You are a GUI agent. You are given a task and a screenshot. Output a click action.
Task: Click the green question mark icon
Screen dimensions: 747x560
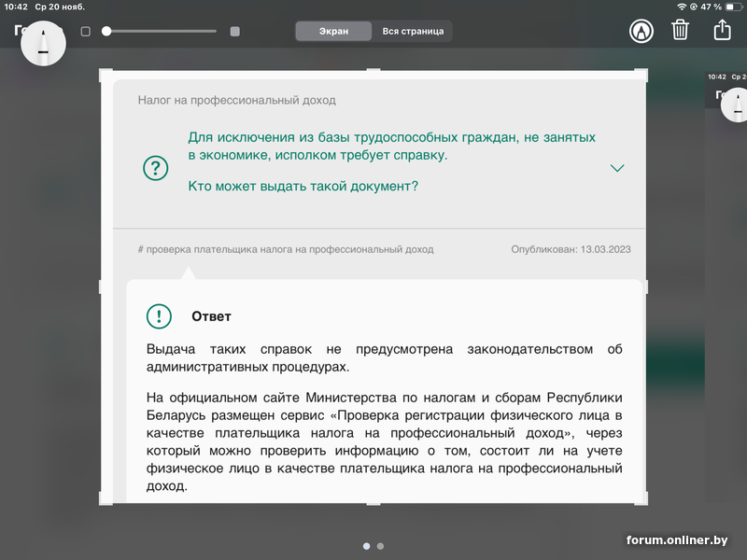[156, 168]
